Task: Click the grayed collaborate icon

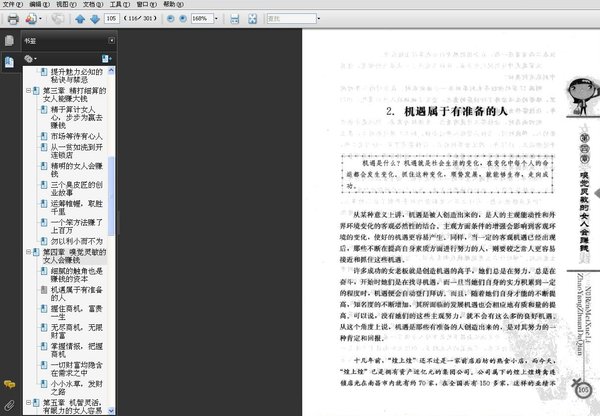Action: (58, 19)
